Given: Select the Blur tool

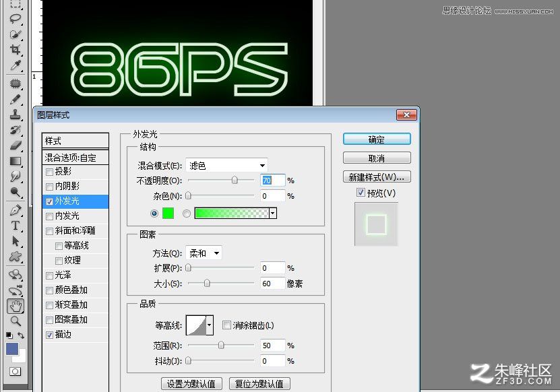Looking at the screenshot, I should pos(15,176).
